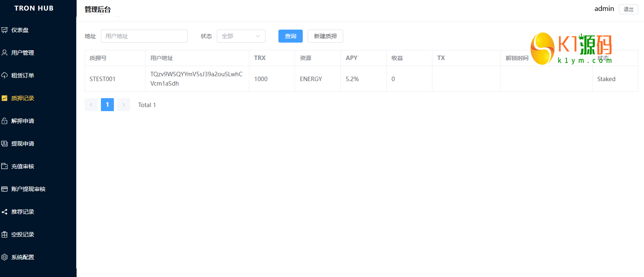Click the 资源 column header
The width and height of the screenshot is (644, 277).
[318, 58]
